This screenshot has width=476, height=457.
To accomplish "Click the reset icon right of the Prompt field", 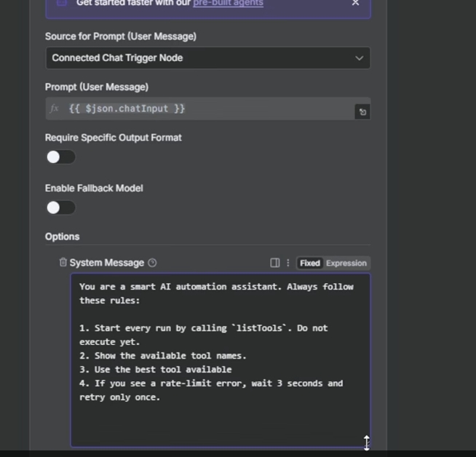I will (362, 112).
